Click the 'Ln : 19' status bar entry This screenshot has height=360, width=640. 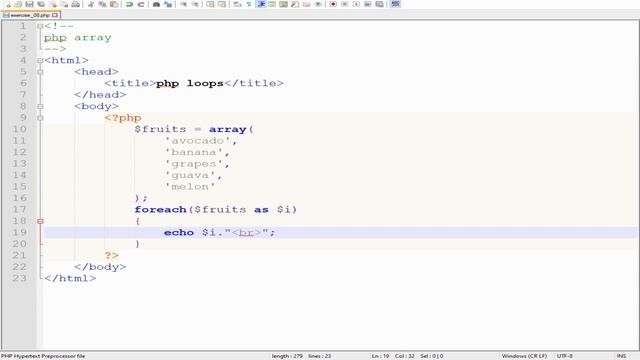coord(380,356)
